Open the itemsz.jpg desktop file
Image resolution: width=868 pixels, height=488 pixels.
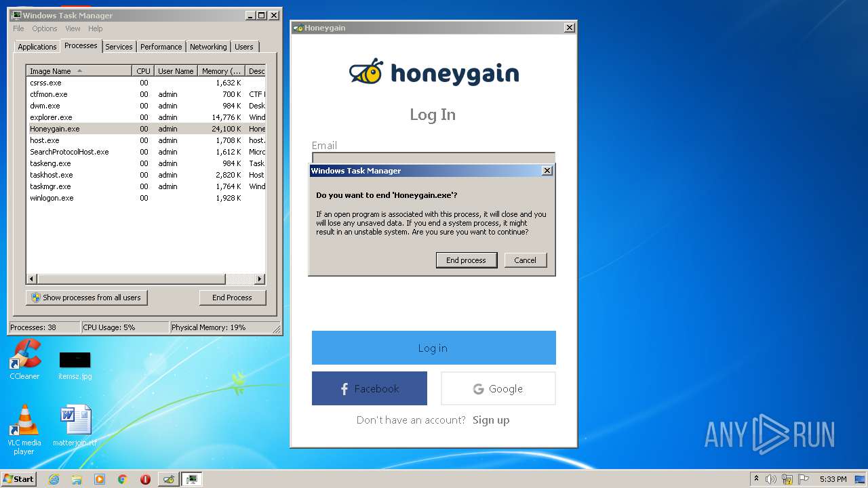click(x=75, y=365)
